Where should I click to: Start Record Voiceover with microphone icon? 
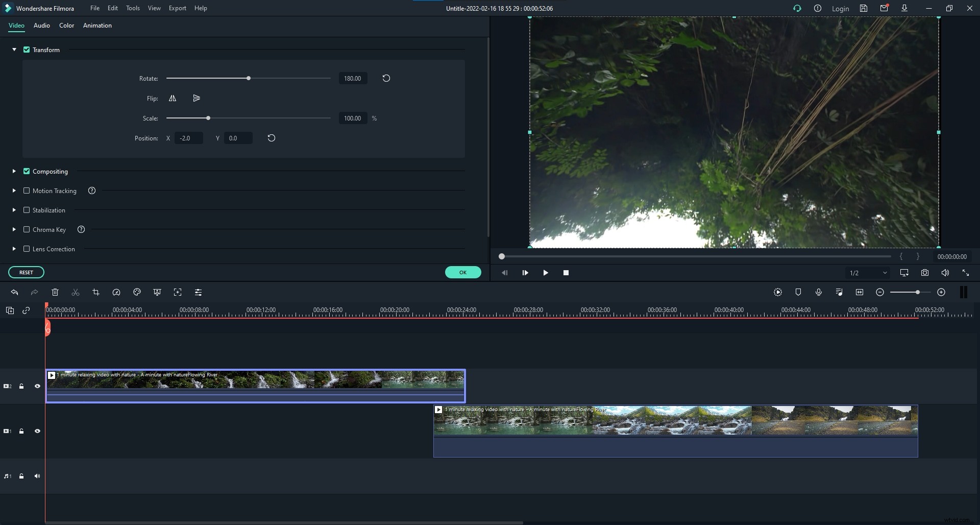pyautogui.click(x=819, y=292)
